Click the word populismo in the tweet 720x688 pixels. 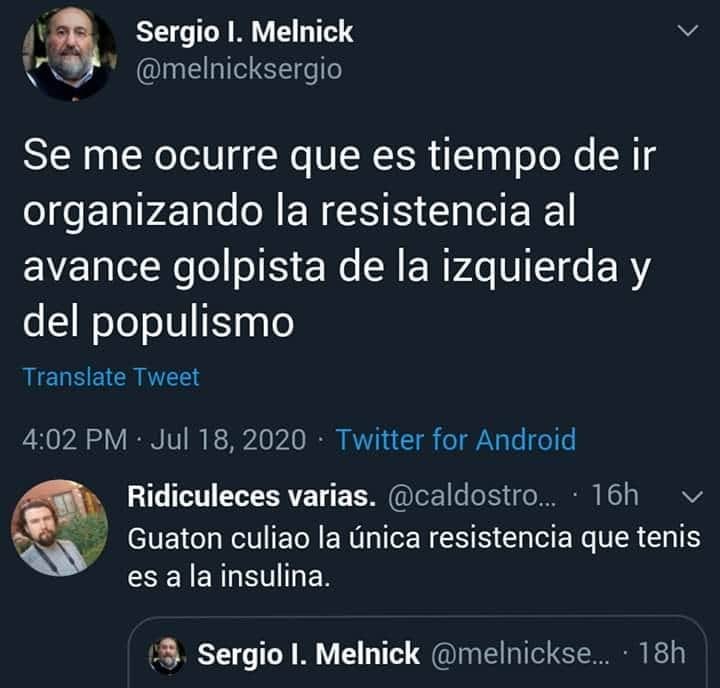click(191, 322)
